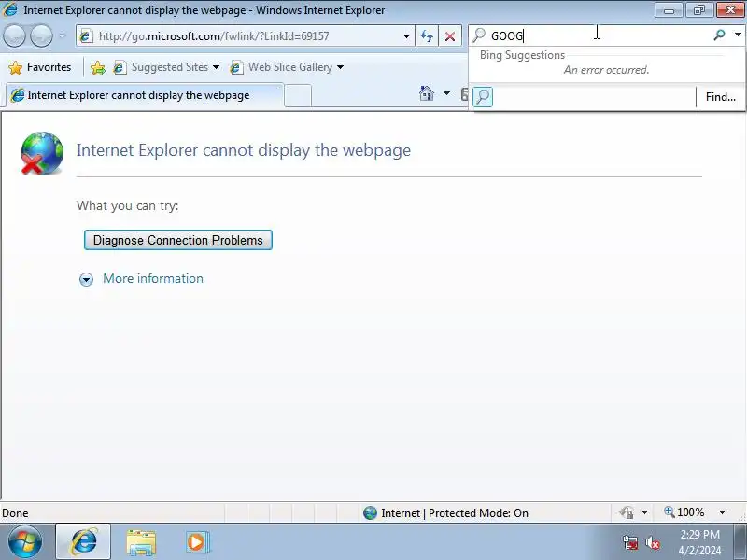This screenshot has height=560, width=747.
Task: Open the search provider dropdown arrow
Action: [x=738, y=35]
